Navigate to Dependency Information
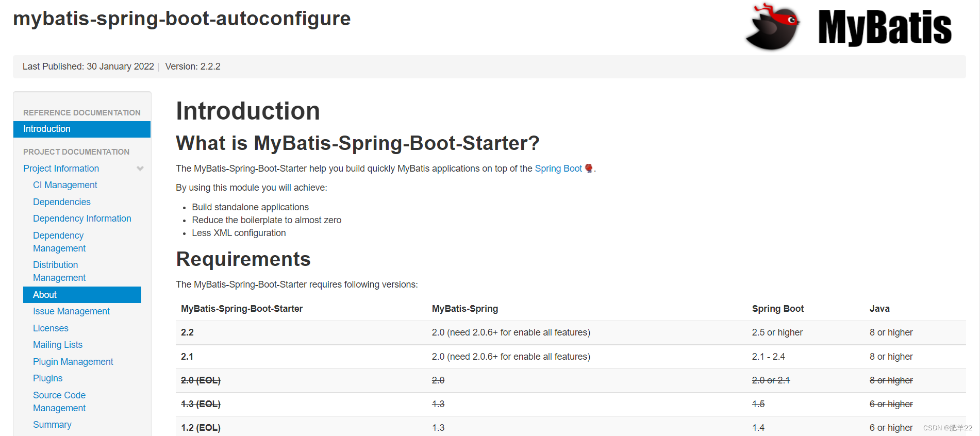The image size is (980, 436). click(82, 219)
